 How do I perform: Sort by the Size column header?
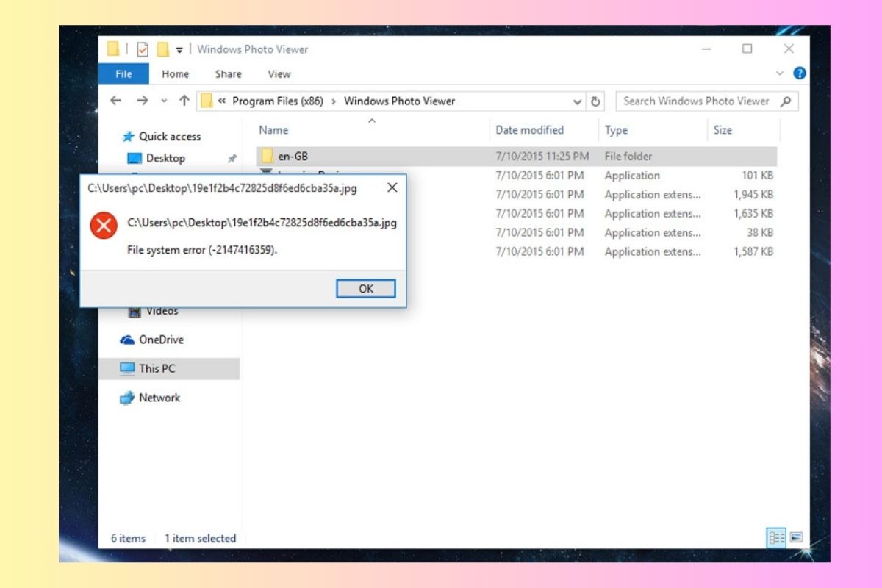(723, 130)
